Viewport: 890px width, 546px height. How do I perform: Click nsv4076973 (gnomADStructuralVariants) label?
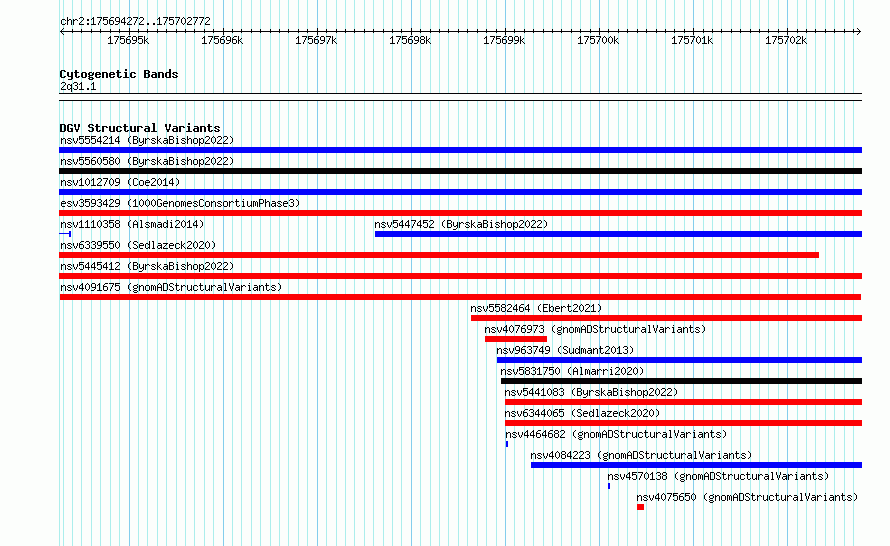(x=595, y=329)
